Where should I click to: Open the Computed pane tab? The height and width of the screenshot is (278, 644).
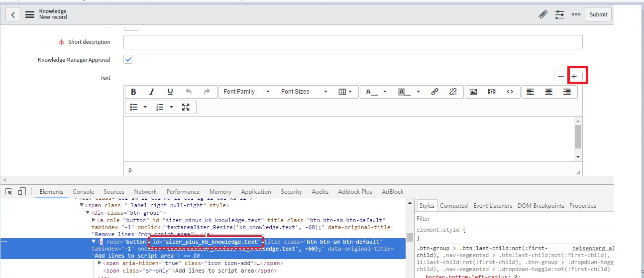(454, 206)
